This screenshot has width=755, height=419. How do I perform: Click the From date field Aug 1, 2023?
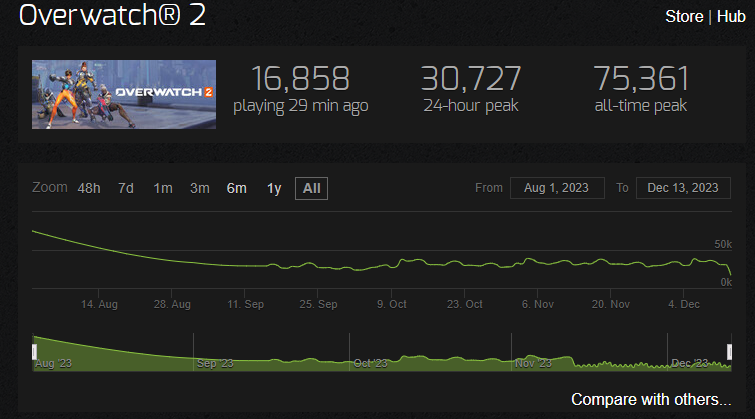(557, 188)
